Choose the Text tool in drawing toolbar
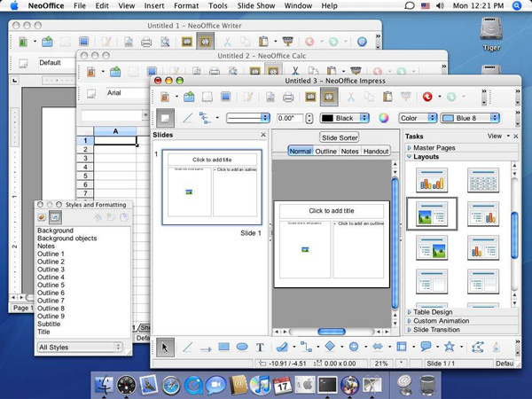 click(x=260, y=348)
